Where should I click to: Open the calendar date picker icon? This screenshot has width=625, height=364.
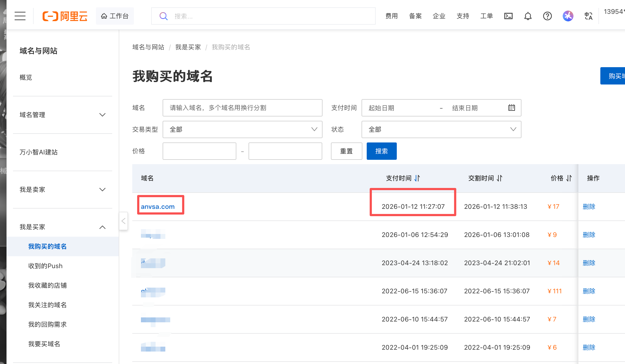(511, 108)
